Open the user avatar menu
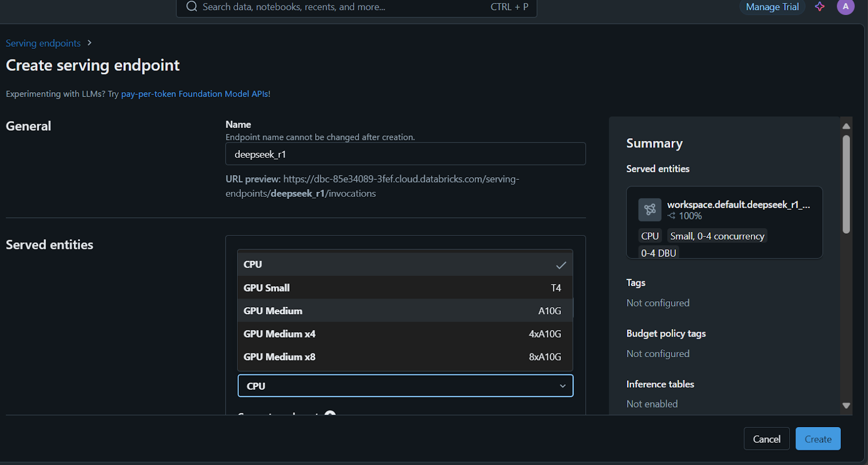 [845, 7]
